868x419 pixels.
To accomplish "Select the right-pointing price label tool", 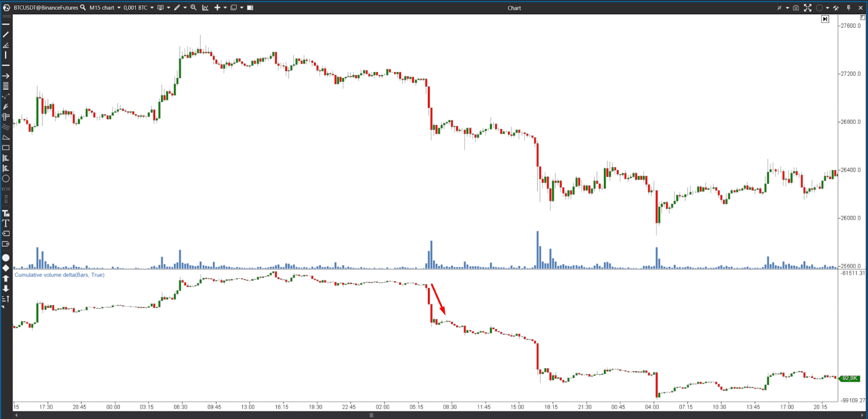I will click(x=6, y=244).
